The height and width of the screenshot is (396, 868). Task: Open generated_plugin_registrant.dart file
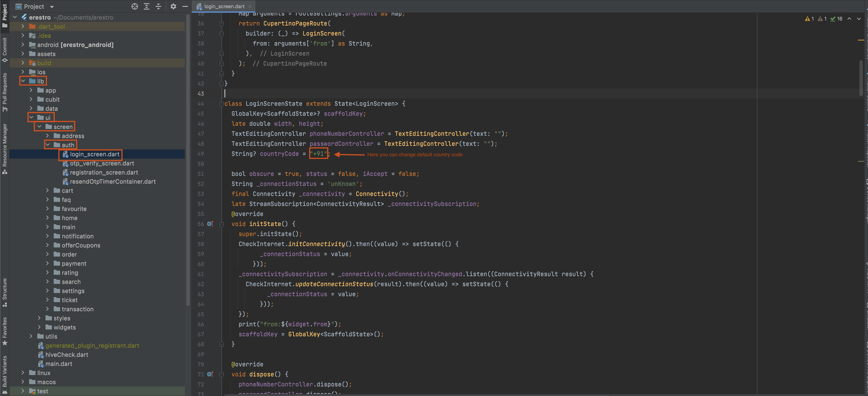[x=92, y=345]
